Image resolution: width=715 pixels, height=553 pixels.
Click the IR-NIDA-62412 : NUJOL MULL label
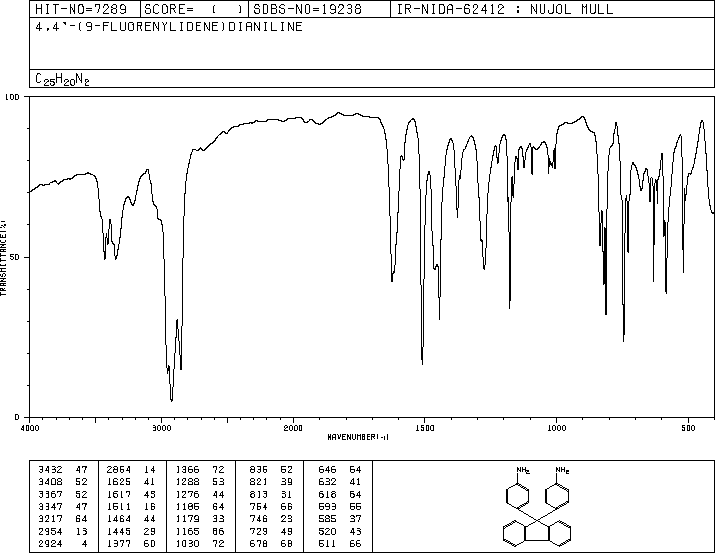coord(505,9)
